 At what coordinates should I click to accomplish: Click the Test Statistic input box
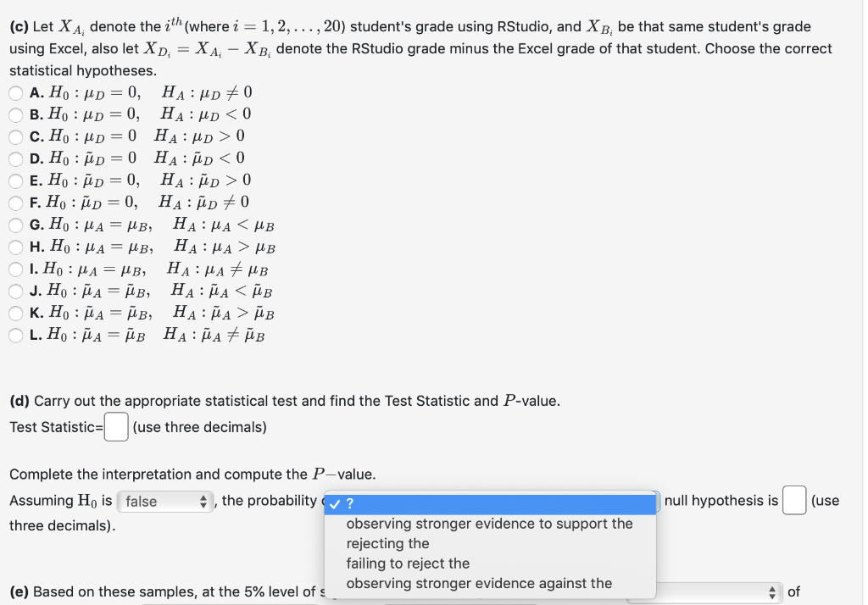click(116, 426)
